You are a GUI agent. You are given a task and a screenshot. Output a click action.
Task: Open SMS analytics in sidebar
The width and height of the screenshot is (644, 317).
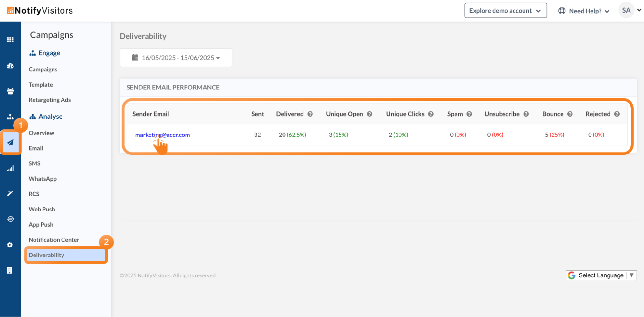tap(34, 163)
